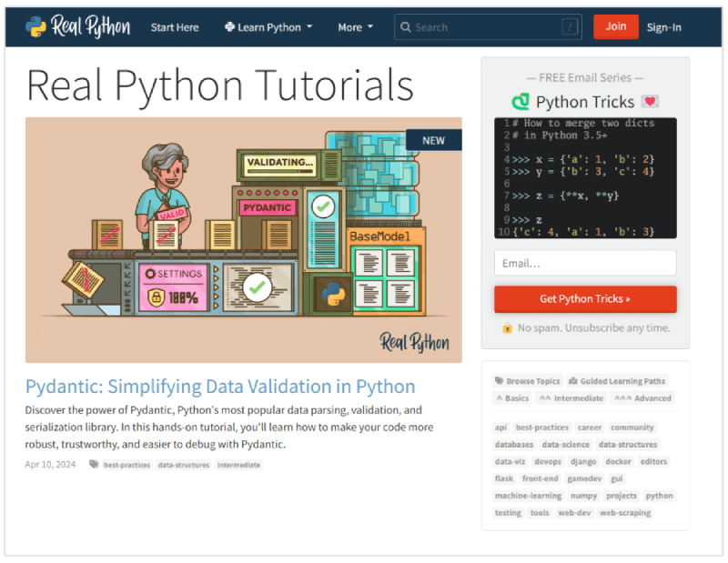Select the machine-learning topic tag
Image resolution: width=728 pixels, height=563 pixels.
click(529, 496)
